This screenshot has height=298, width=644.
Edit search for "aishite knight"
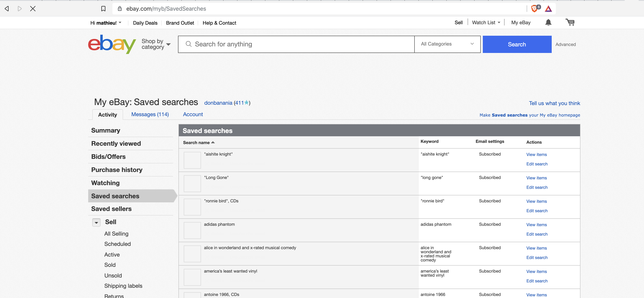(x=537, y=164)
